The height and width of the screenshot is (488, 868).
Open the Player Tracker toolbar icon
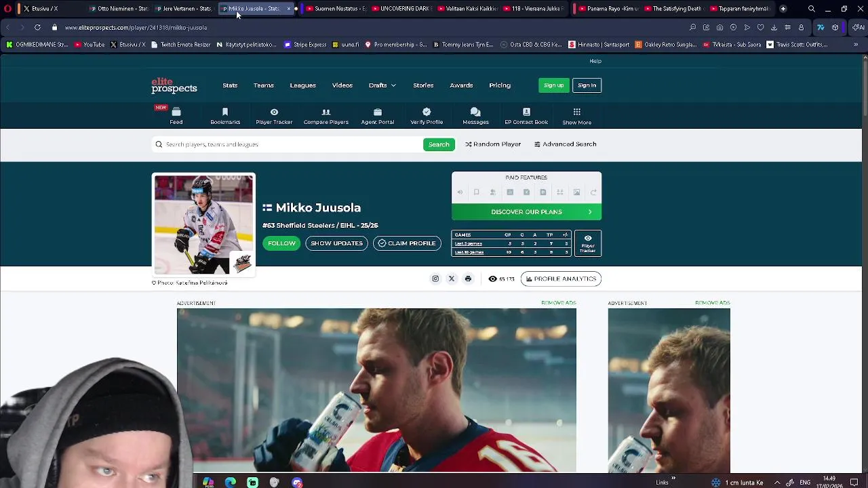click(x=274, y=116)
